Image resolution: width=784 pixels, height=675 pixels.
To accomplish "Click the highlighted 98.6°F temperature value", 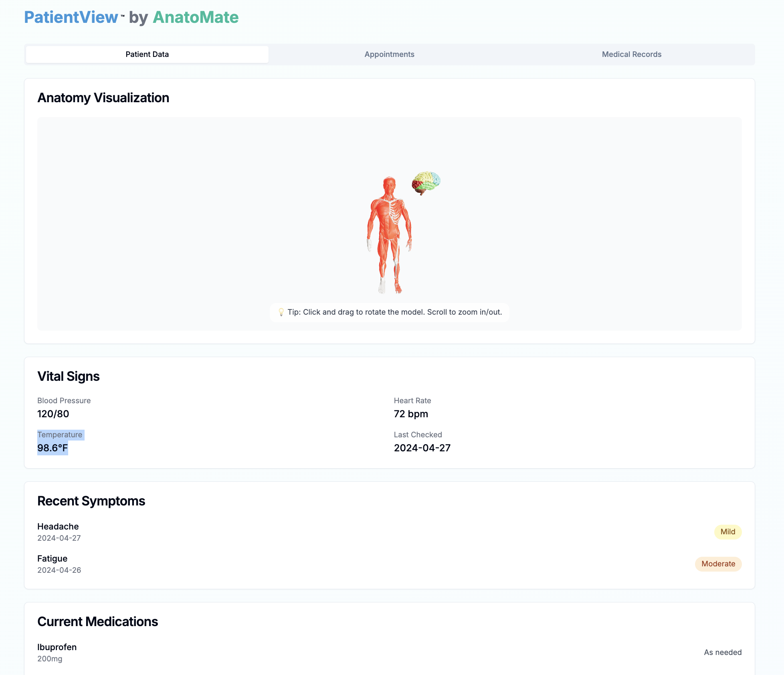I will 53,448.
